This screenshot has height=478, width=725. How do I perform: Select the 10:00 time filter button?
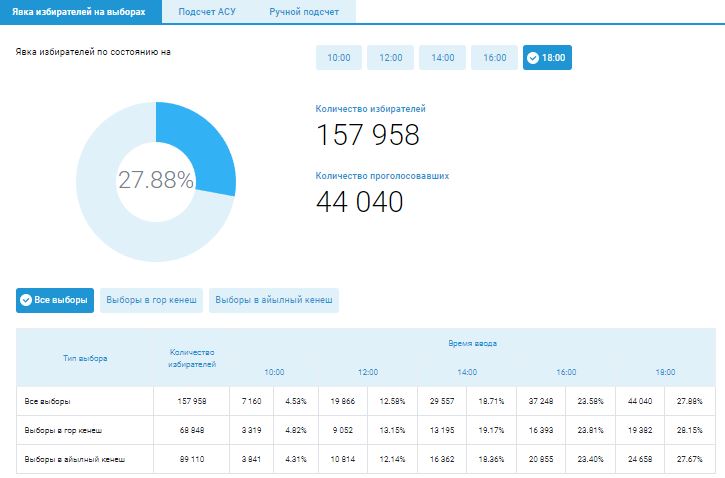pyautogui.click(x=339, y=58)
